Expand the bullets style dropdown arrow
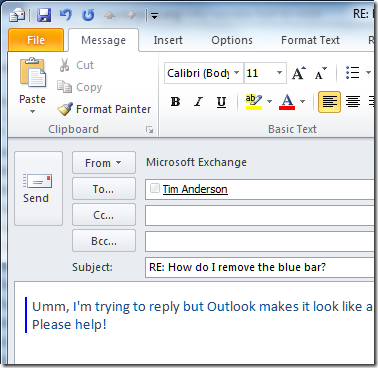The width and height of the screenshot is (378, 368). pos(368,73)
